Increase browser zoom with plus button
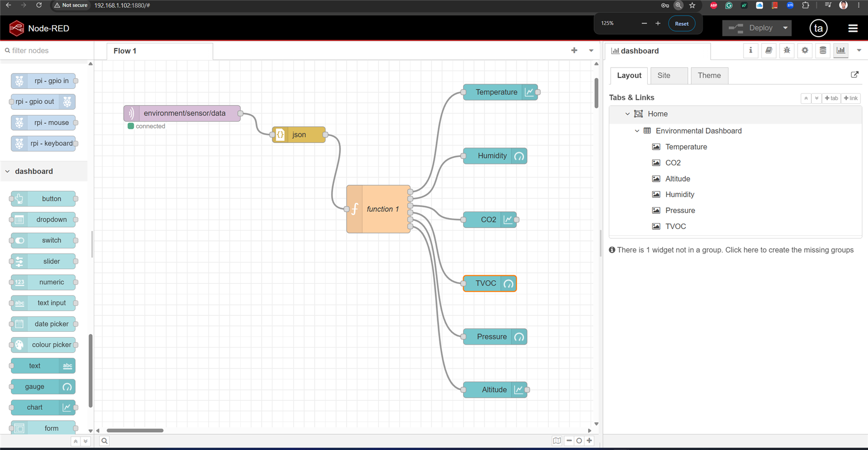The width and height of the screenshot is (868, 450). (658, 23)
